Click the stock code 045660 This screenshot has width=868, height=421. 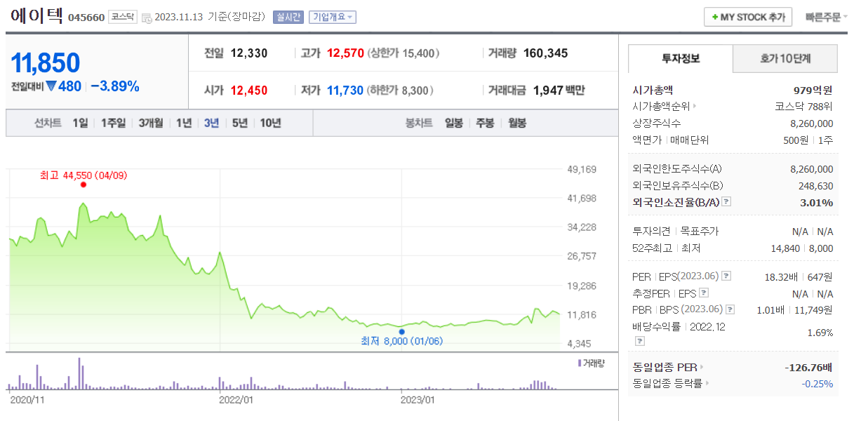[x=86, y=18]
